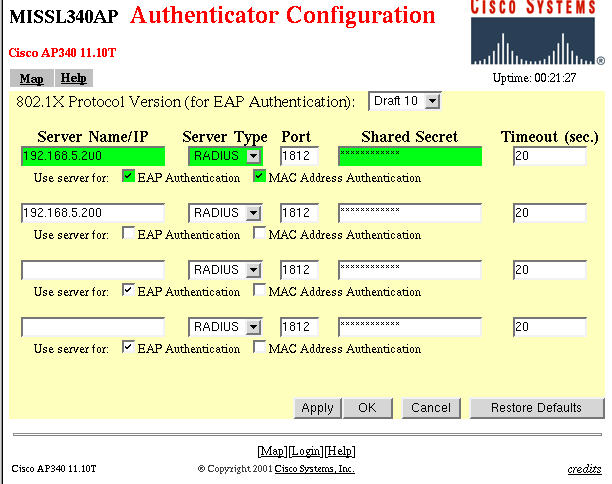Click the second server's port field
The image size is (612, 484).
tap(299, 213)
